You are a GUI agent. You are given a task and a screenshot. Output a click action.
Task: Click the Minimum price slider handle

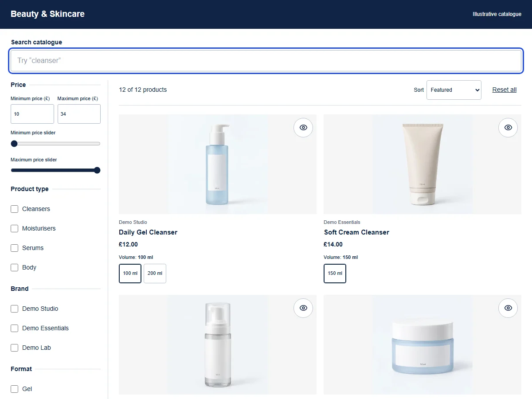(x=14, y=144)
